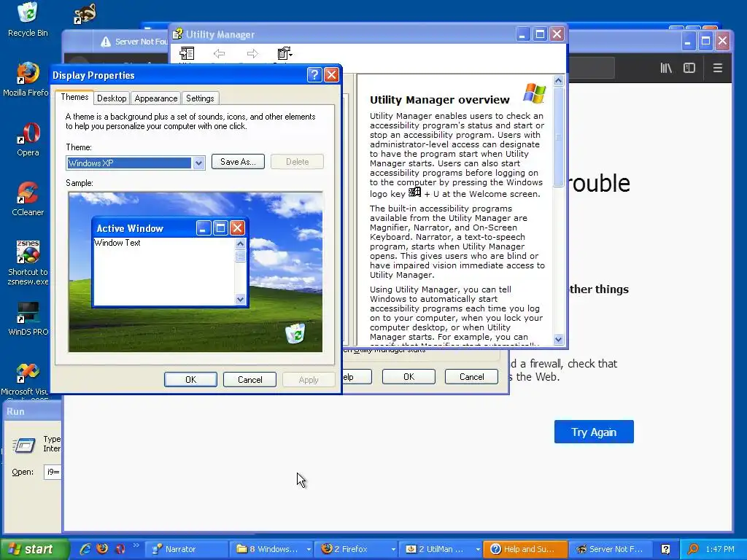Expand the 2 UtilMan taskbar group arrow
Image resolution: width=747 pixels, height=560 pixels.
(477, 550)
